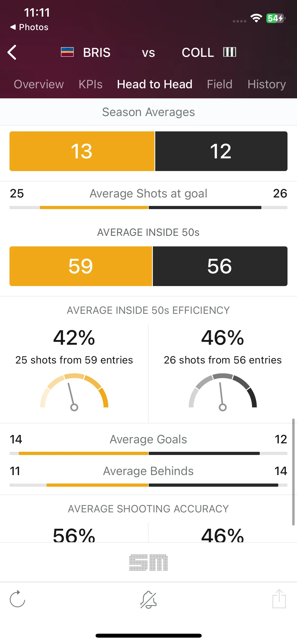
Task: Return to Photos app link
Action: 29,27
